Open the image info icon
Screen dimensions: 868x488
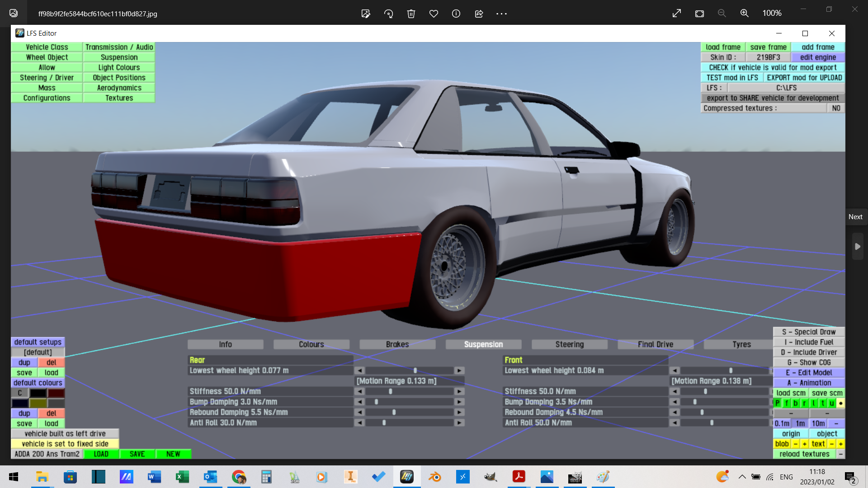point(456,14)
